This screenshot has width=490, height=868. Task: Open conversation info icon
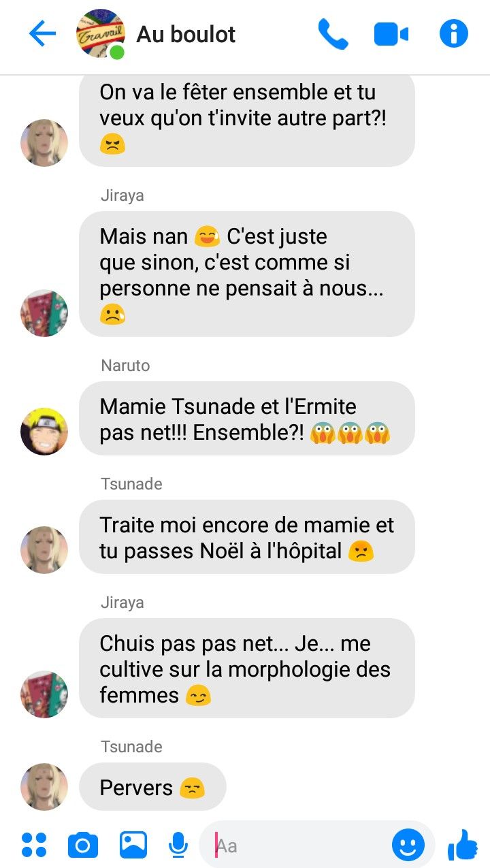pyautogui.click(x=454, y=33)
